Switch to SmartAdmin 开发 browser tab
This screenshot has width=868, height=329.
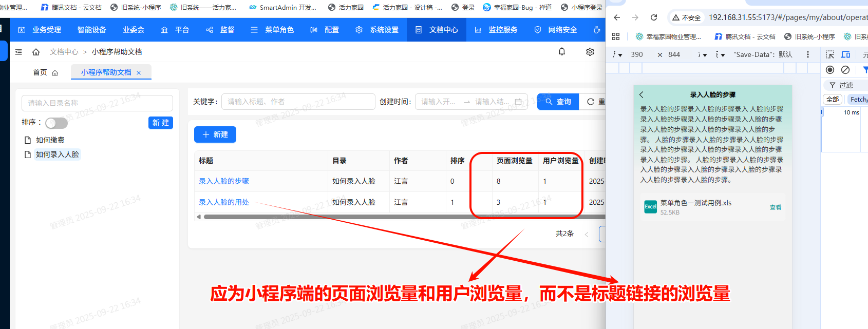click(282, 7)
